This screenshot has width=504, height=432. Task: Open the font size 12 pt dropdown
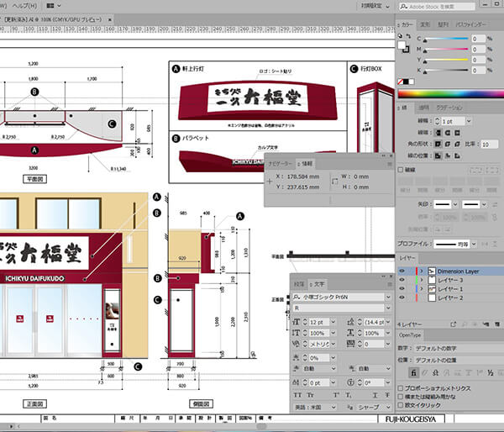333,322
